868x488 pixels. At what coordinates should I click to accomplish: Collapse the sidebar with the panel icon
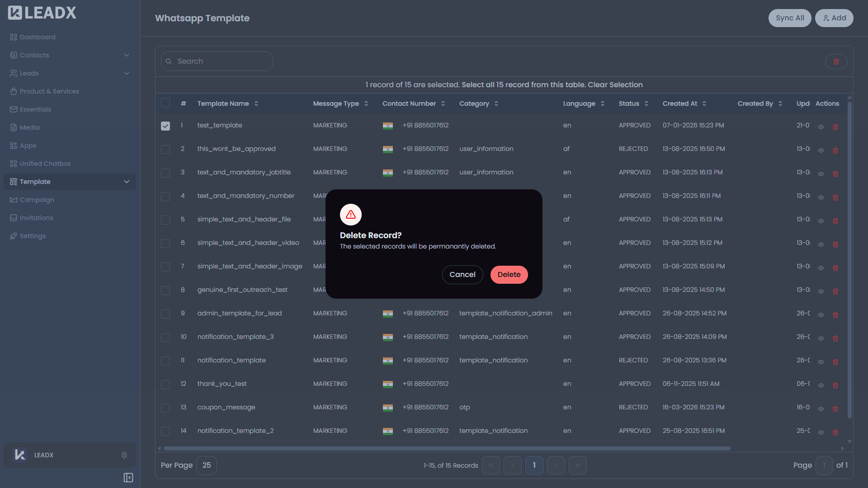pyautogui.click(x=128, y=478)
